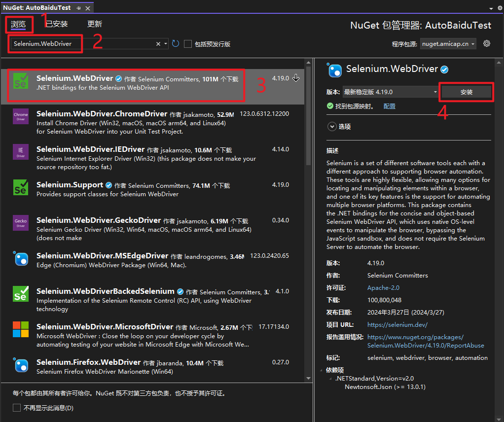Open the ReportAbuse nuget.org link
Image resolution: width=504 pixels, height=422 pixels.
tap(426, 341)
